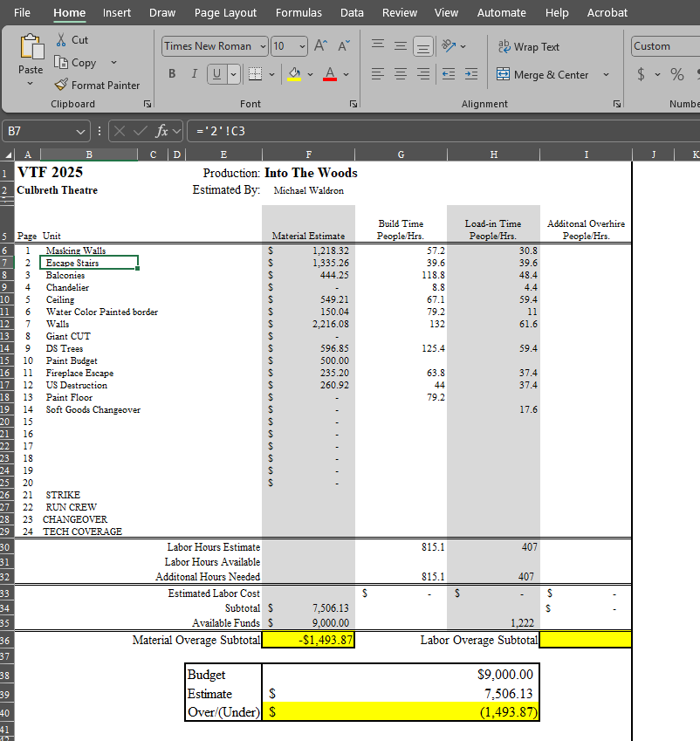Open the font size 10 dropdown

click(x=302, y=46)
